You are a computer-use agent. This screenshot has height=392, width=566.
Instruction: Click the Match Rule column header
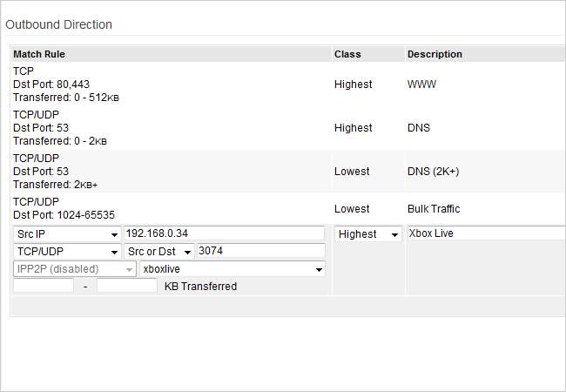(x=39, y=54)
